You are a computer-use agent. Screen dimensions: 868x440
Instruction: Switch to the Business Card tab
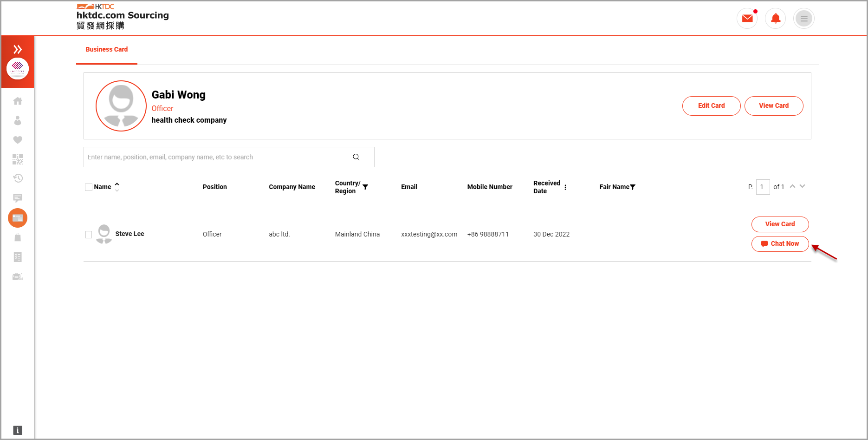click(x=107, y=49)
